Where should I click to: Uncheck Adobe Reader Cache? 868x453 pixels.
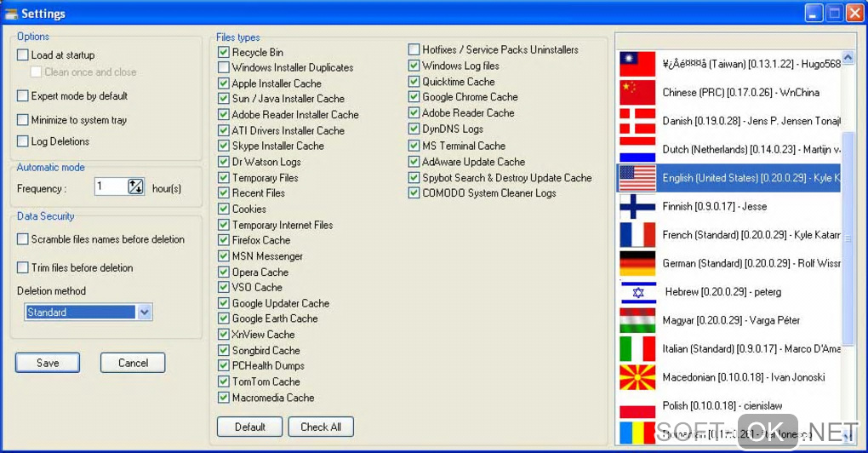414,112
